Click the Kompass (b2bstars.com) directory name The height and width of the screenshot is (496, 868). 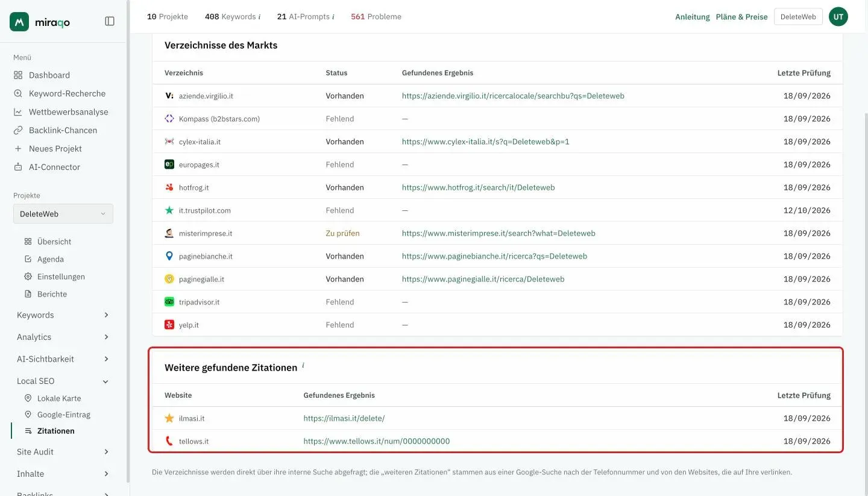[x=219, y=119]
